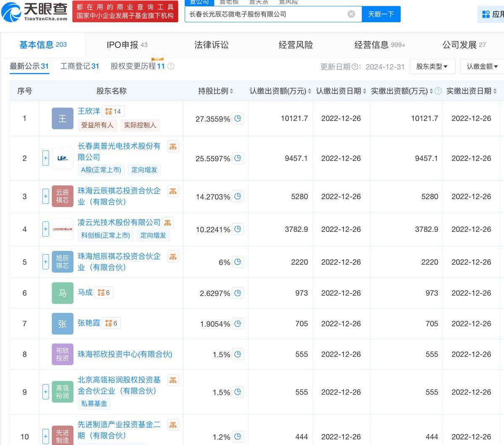Click the 科创板(正常上市) tag
This screenshot has height=445, width=504.
pyautogui.click(x=105, y=236)
